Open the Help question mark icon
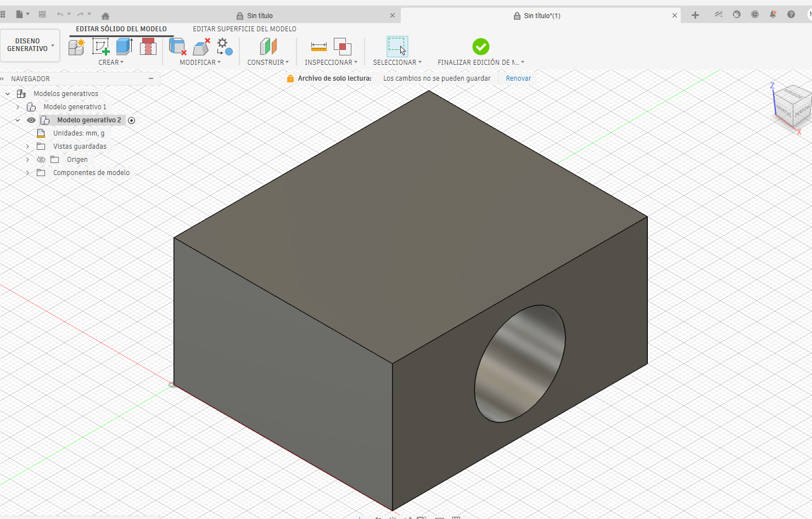The image size is (812, 519). pos(791,15)
